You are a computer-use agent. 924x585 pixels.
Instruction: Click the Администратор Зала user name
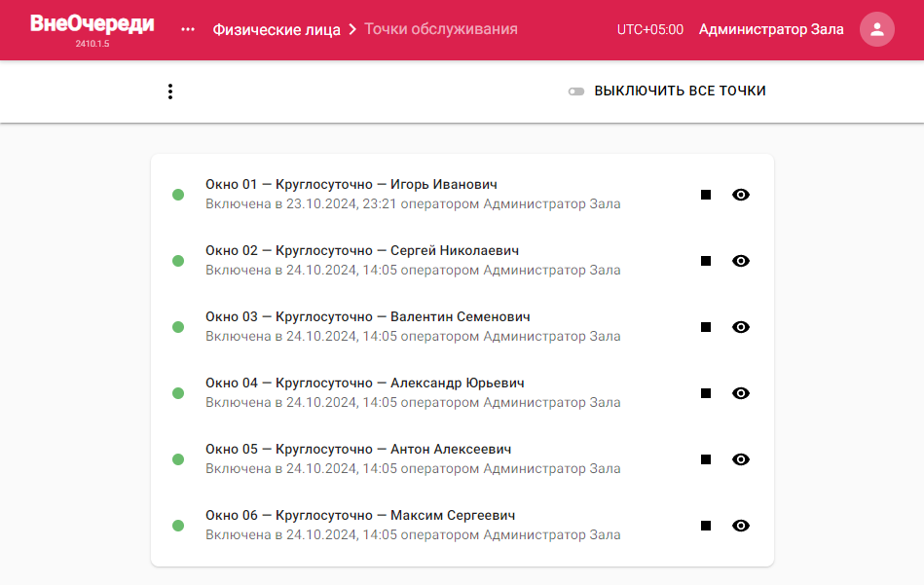[771, 29]
